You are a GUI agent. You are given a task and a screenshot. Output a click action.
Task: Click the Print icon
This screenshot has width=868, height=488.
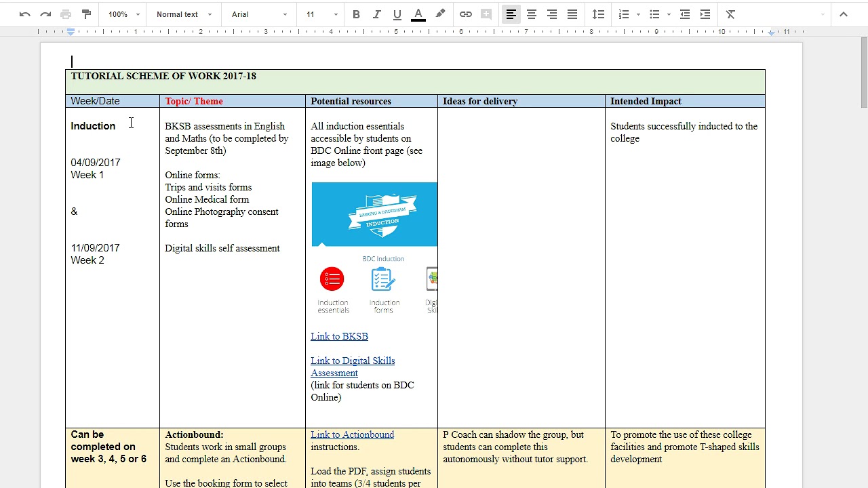(66, 14)
